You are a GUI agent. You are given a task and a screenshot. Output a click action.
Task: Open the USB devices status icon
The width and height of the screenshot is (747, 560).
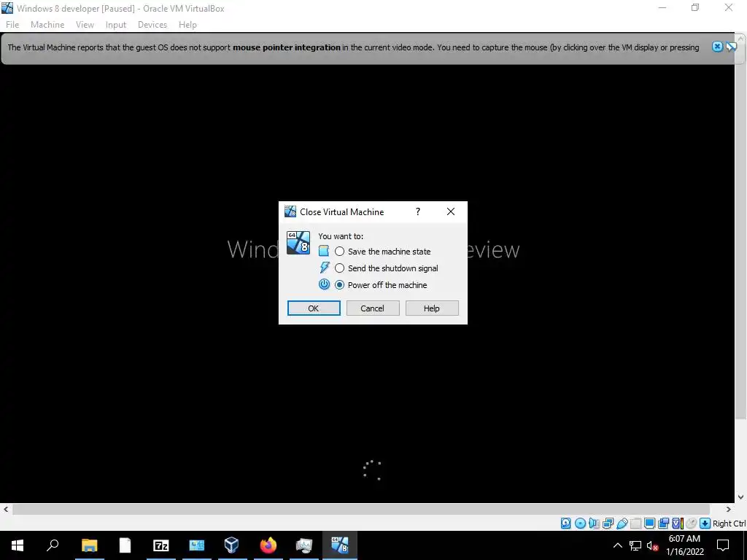pyautogui.click(x=622, y=524)
